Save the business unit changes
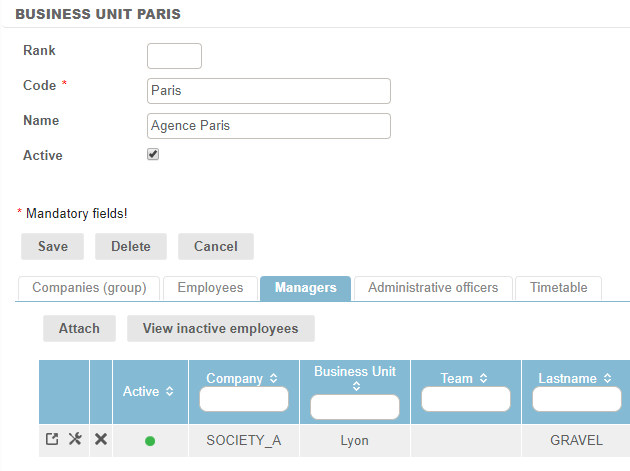This screenshot has width=630, height=471. point(53,246)
